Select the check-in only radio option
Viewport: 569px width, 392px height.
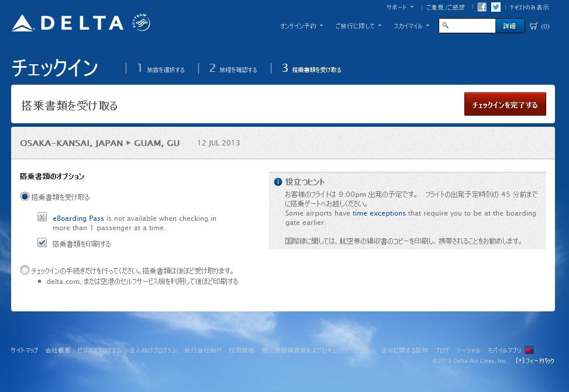25,270
